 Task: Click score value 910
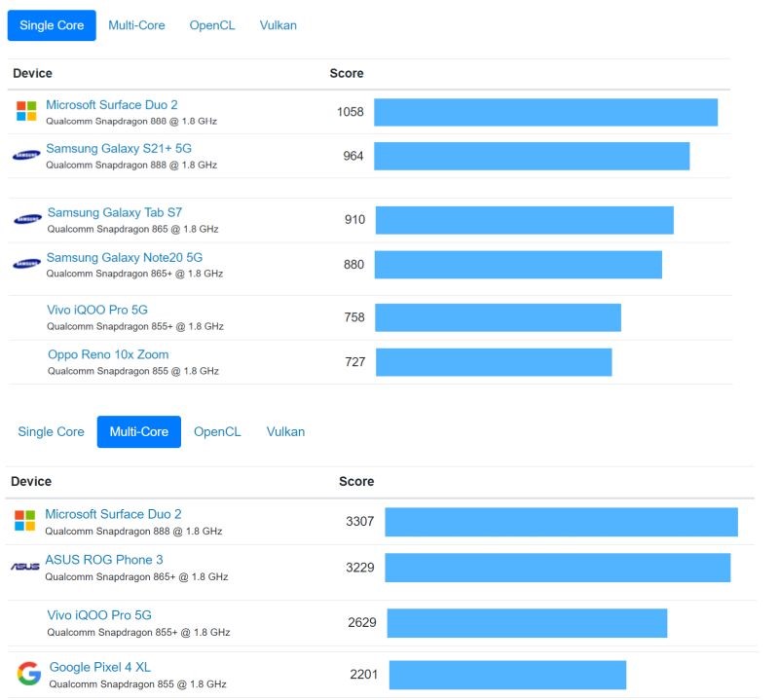click(x=354, y=220)
